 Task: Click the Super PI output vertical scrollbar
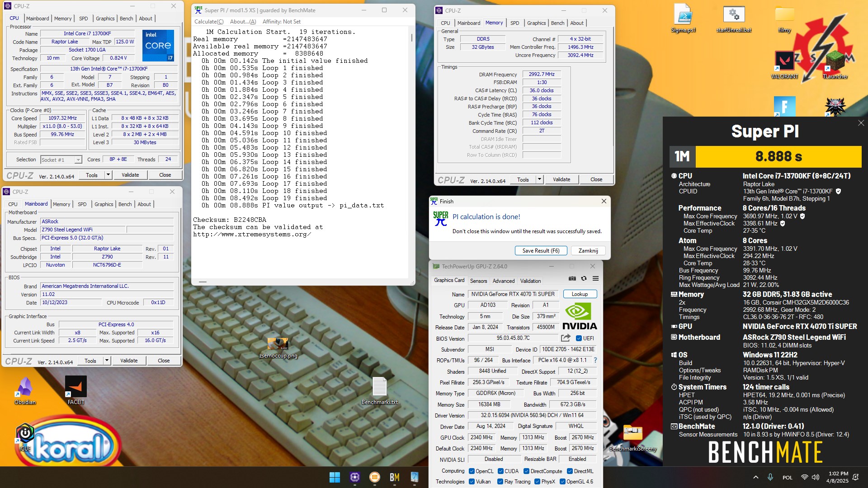[x=411, y=154]
